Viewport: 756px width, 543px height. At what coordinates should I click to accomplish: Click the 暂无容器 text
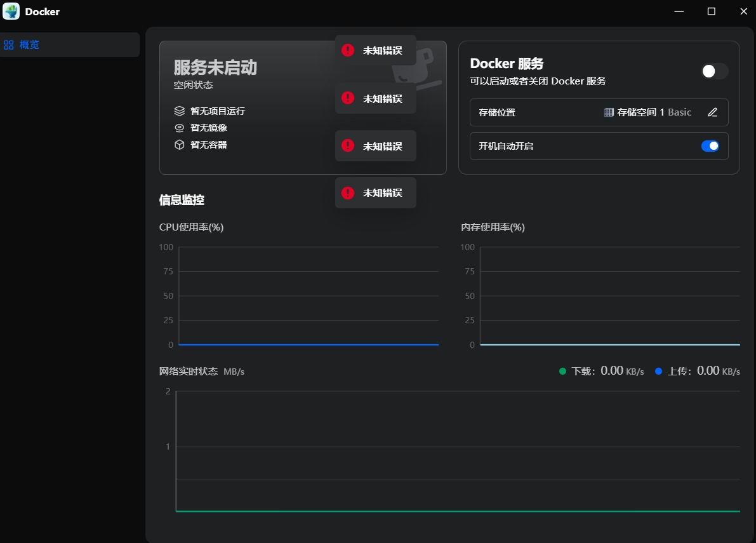pos(208,145)
